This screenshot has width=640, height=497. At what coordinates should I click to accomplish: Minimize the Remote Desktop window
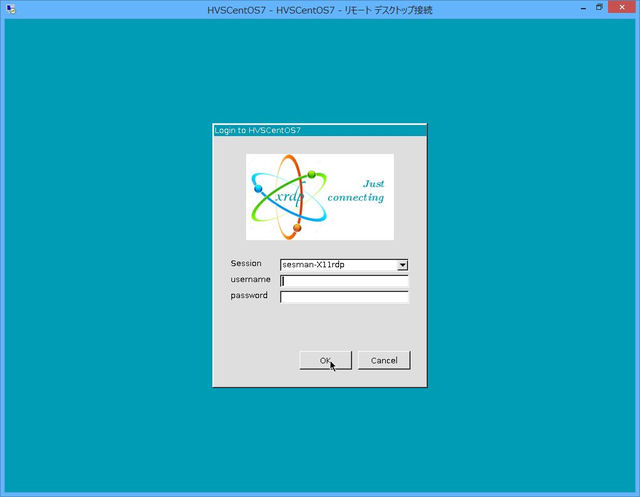tap(584, 8)
